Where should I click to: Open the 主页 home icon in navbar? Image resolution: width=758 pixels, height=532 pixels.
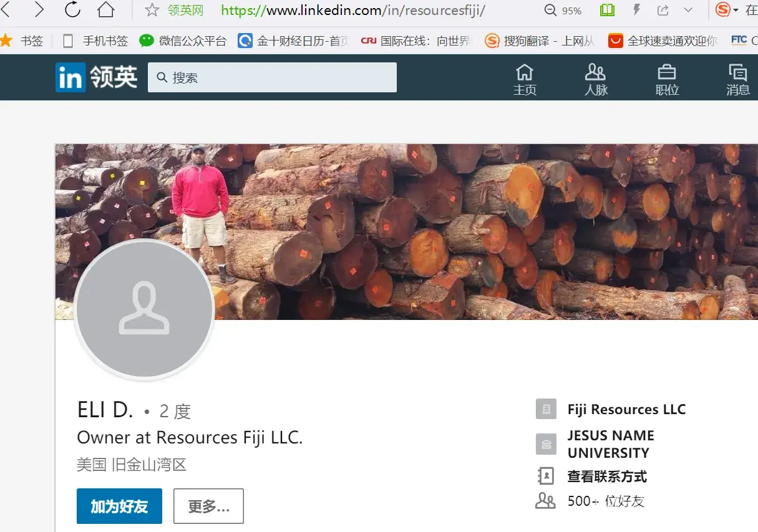(525, 79)
